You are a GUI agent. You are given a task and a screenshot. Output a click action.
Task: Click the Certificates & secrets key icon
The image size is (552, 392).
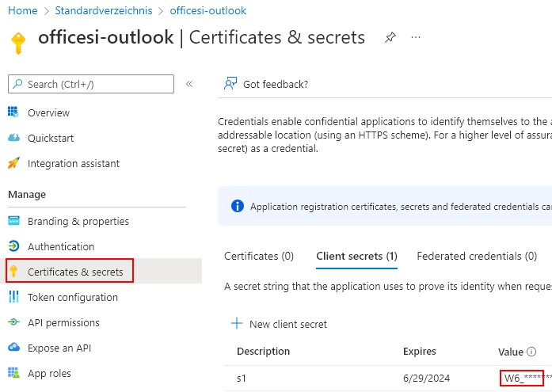point(13,271)
